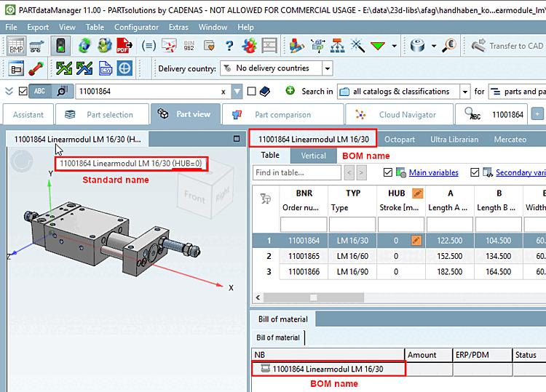Open the Delivery country dropdown

[x=327, y=68]
